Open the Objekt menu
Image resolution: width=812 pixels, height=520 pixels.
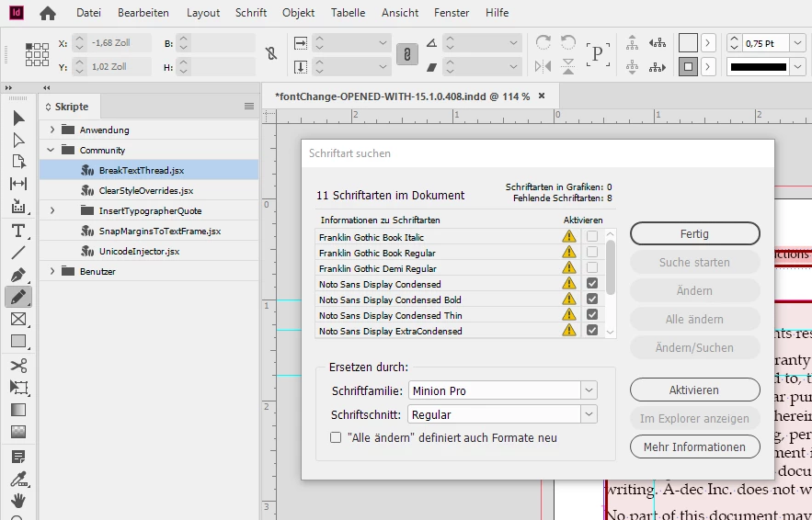pos(298,13)
